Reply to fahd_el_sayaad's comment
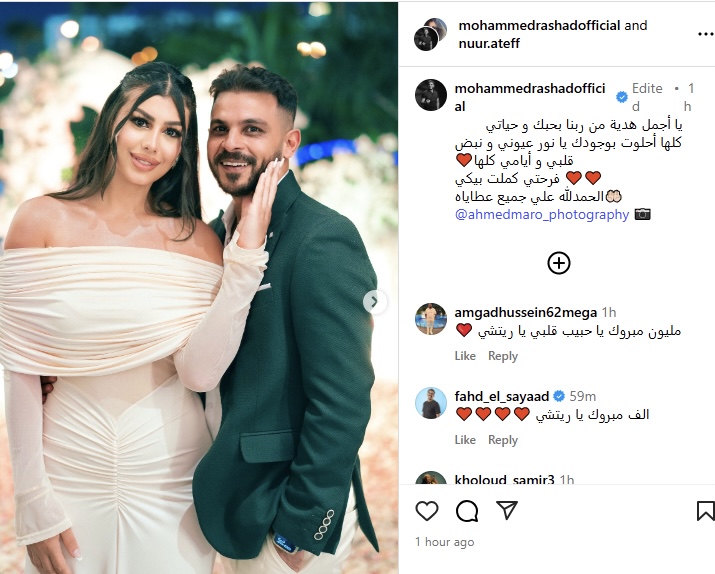715x574 pixels. click(x=503, y=440)
